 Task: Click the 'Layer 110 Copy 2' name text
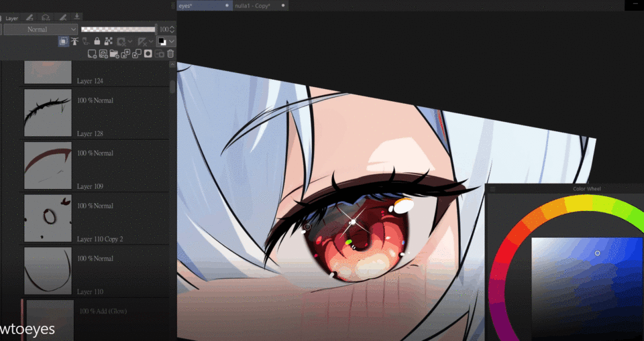click(100, 238)
